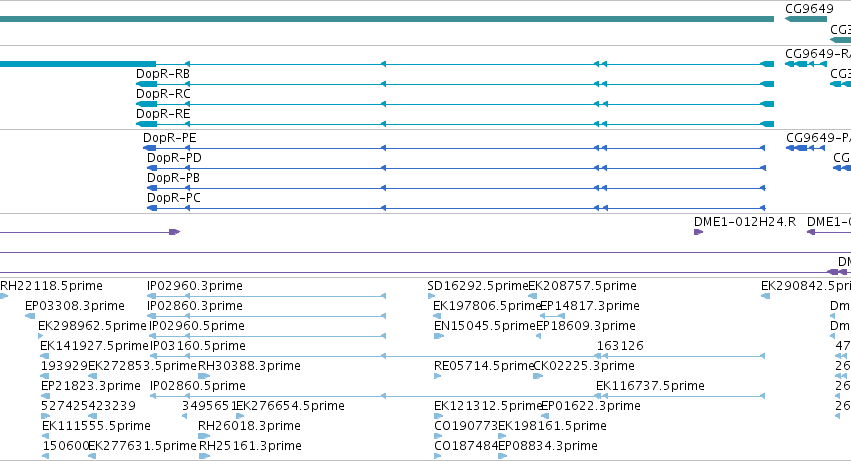
Task: Click the DopR-RB transcript label
Action: [x=163, y=74]
